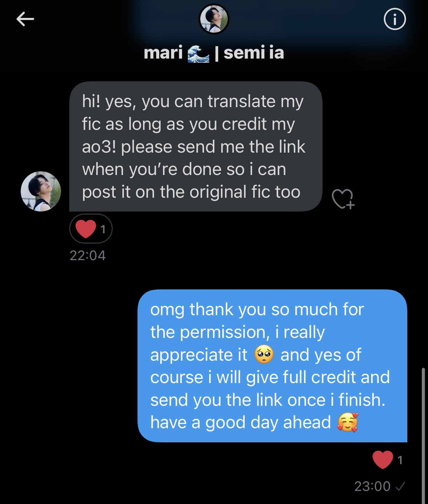Click the red heart below the blue message

pyautogui.click(x=383, y=460)
